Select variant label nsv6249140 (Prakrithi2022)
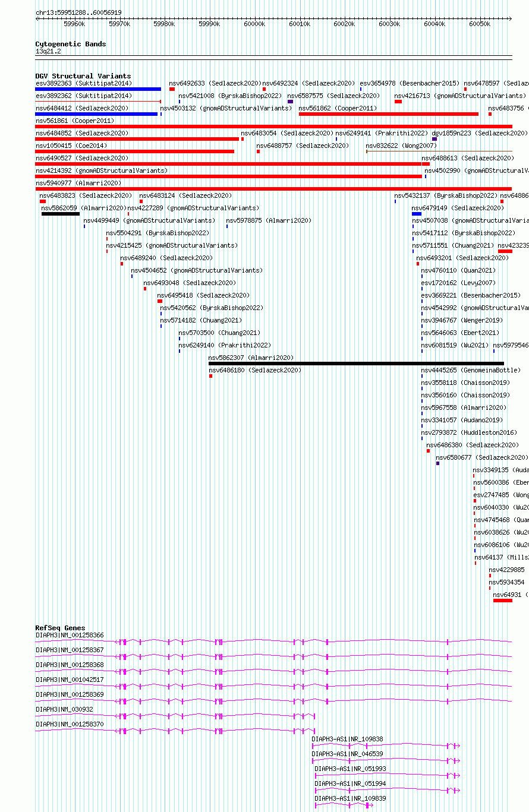Viewport: 529px width, 812px height. click(x=225, y=345)
